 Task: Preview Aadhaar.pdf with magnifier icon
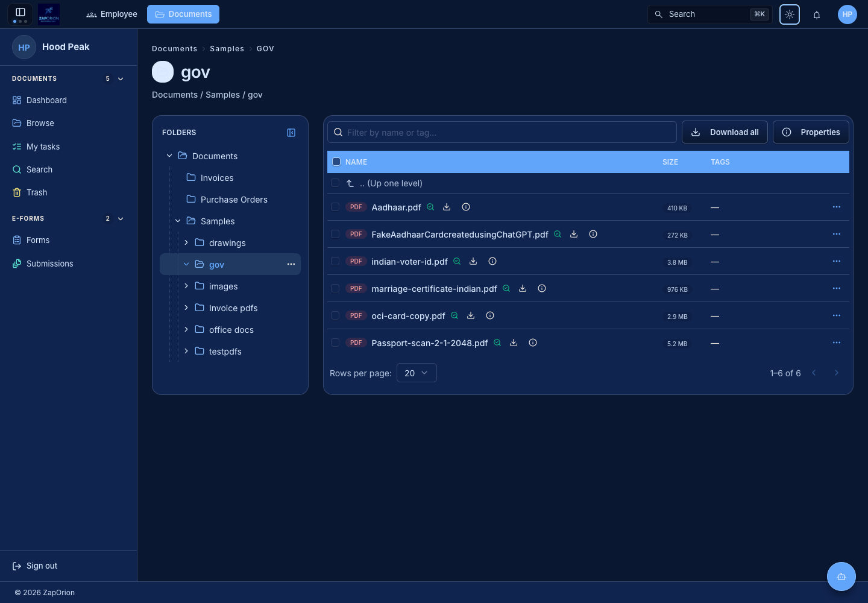[x=430, y=207]
